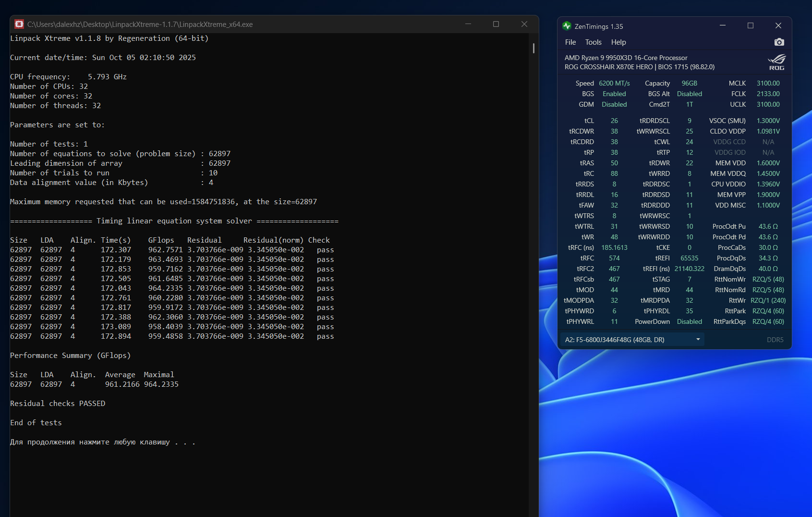Click the PowerDown value Disabled
812x517 pixels.
point(690,321)
